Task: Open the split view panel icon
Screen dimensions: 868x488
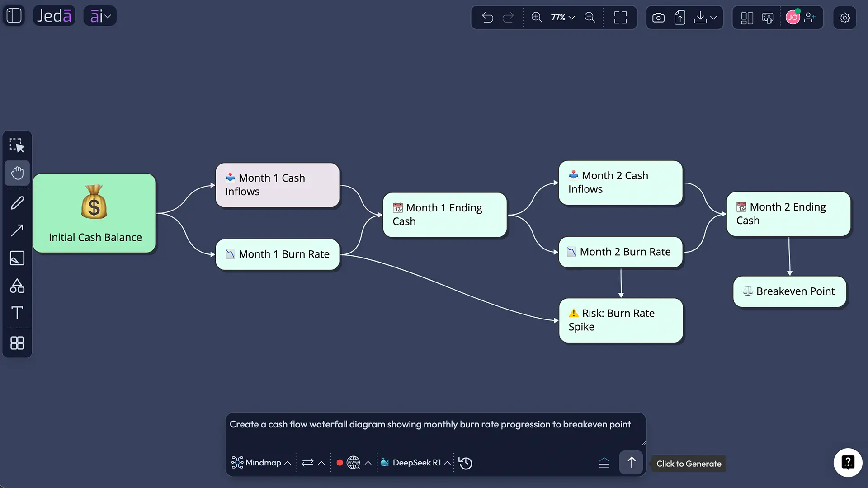Action: click(747, 18)
